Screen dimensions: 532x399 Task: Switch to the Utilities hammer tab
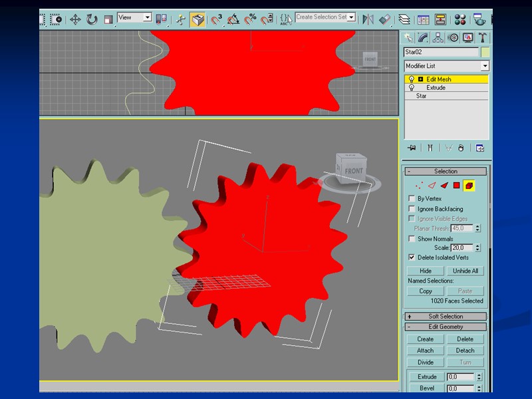click(483, 37)
